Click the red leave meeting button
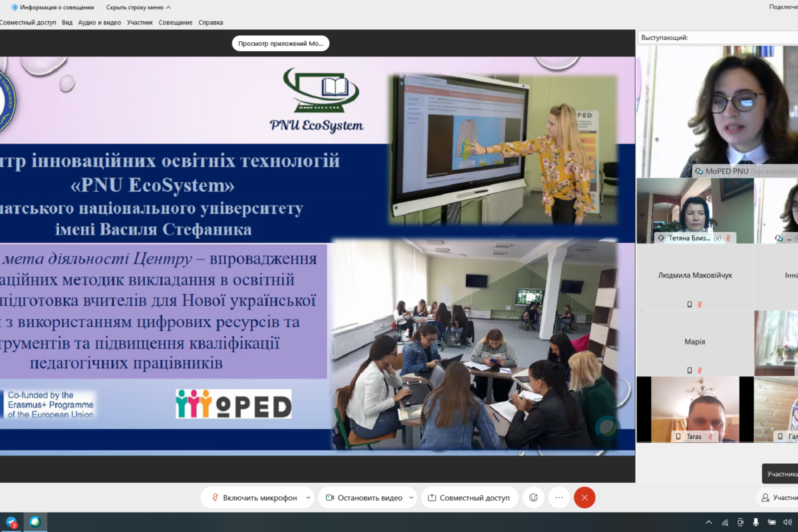Image resolution: width=798 pixels, height=532 pixels. point(585,497)
